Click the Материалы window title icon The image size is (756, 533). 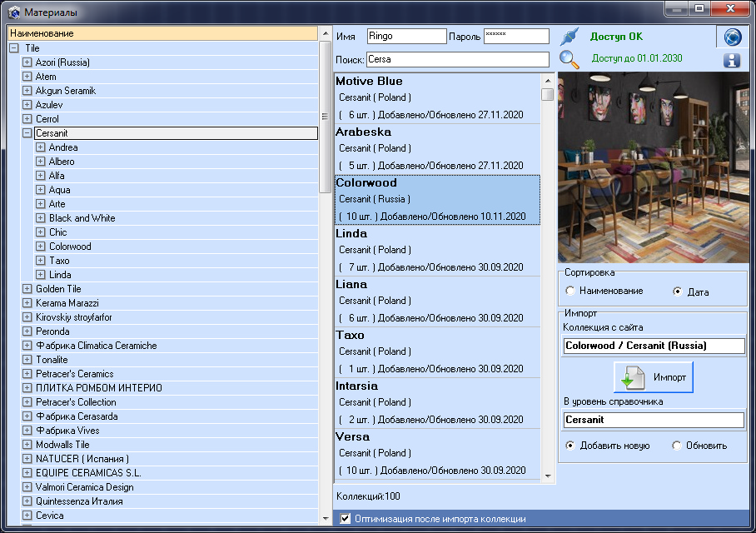pyautogui.click(x=14, y=12)
